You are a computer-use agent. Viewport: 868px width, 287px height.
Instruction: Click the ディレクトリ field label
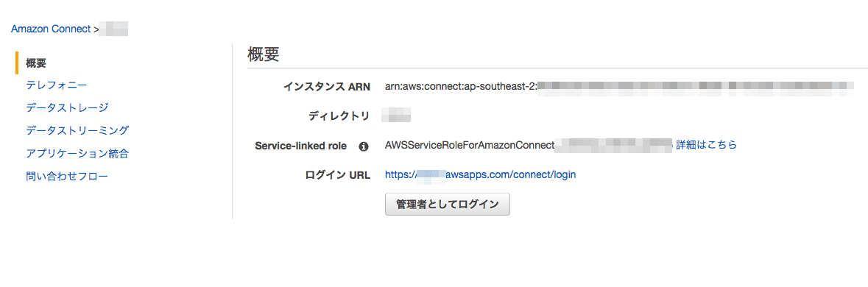[x=338, y=116]
